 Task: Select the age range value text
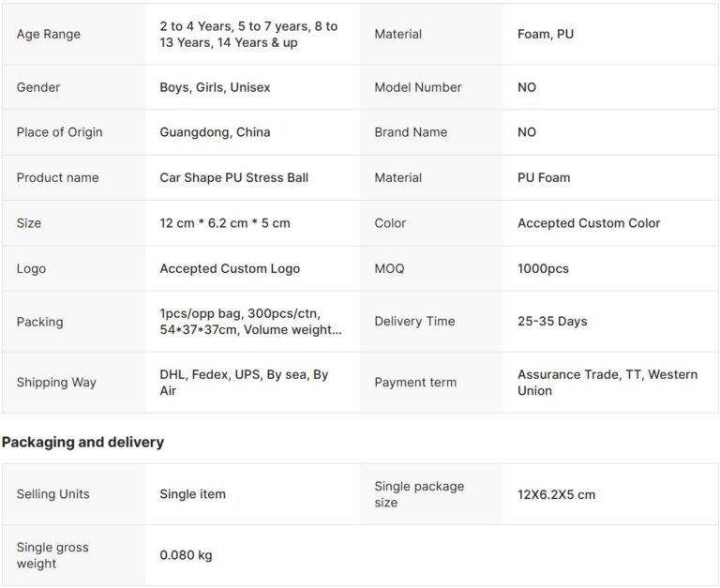point(248,35)
